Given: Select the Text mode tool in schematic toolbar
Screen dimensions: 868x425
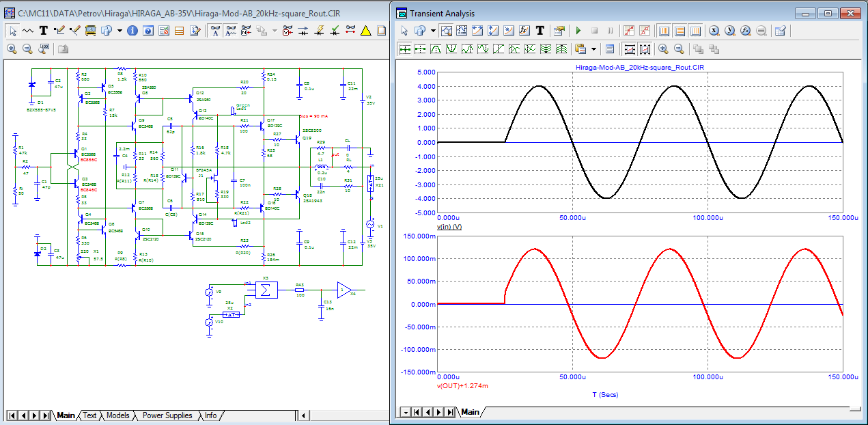Looking at the screenshot, I should click(x=44, y=31).
